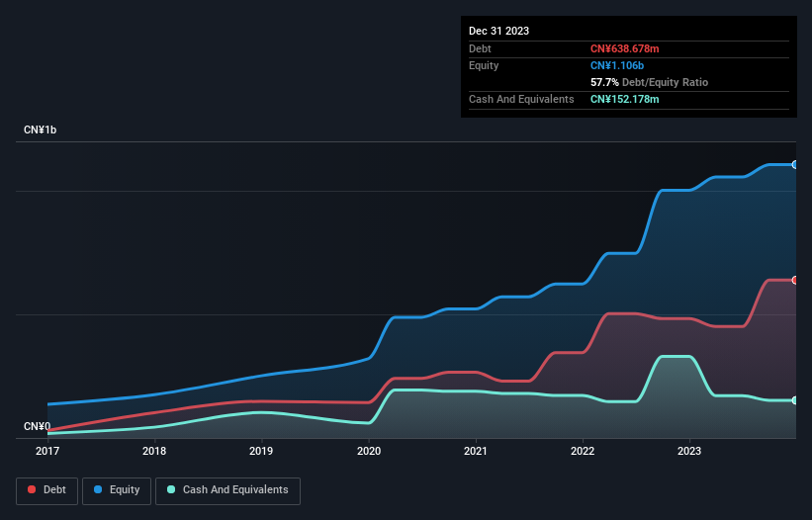Select the 2020 x-axis label
Screen dimensions: 812x520
pyautogui.click(x=369, y=451)
